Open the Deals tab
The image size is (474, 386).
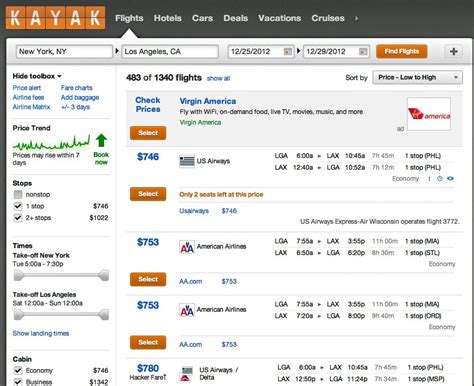coord(236,18)
